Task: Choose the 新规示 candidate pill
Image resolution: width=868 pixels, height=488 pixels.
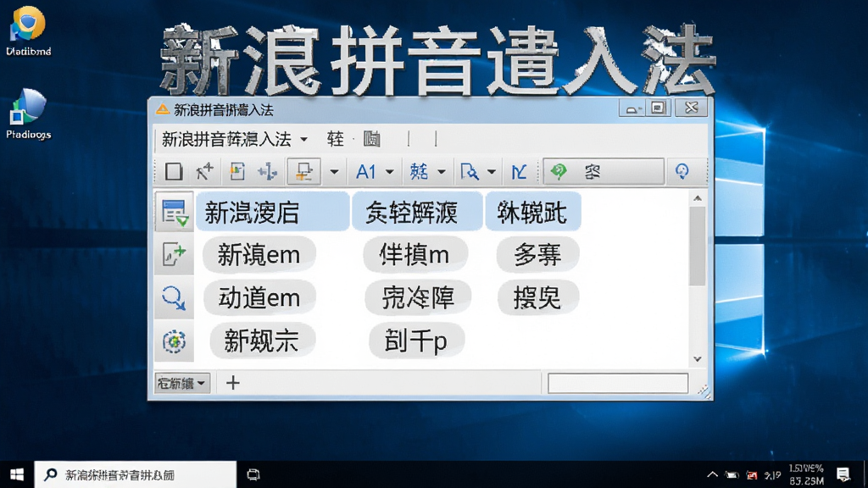Action: point(262,341)
